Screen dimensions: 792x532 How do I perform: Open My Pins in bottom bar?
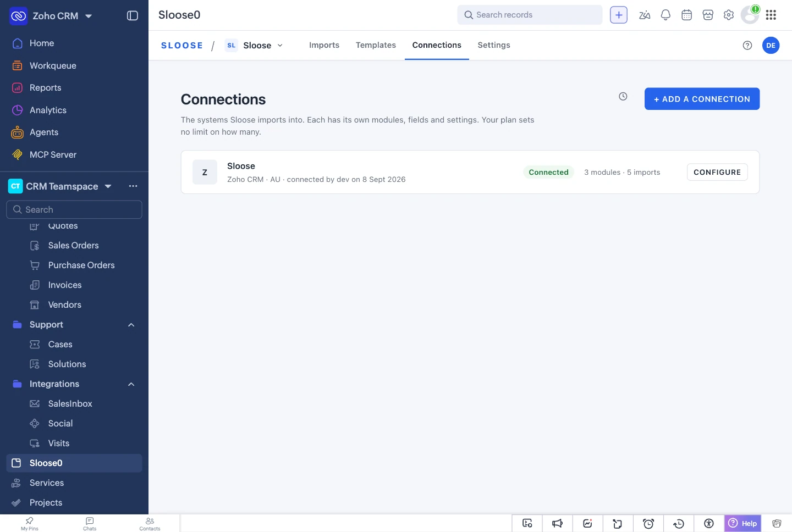pyautogui.click(x=30, y=524)
